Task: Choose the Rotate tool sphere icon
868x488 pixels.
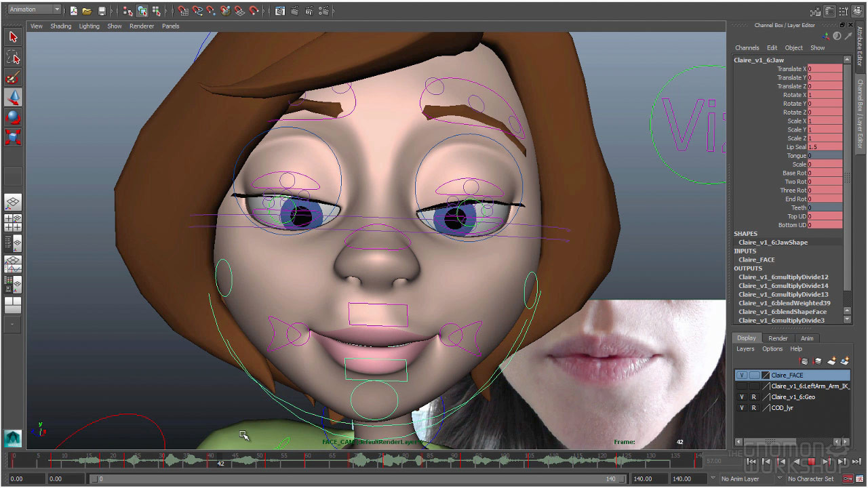Action: 13,117
